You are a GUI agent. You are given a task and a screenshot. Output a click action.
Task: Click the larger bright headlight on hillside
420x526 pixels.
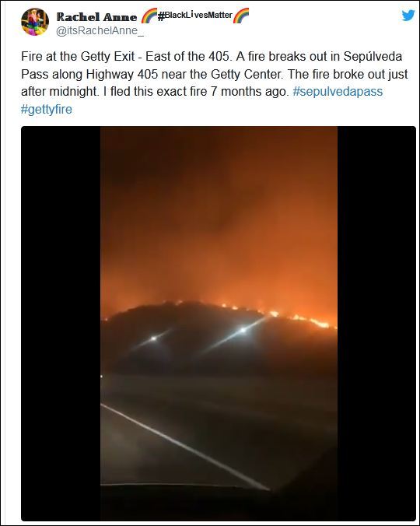243,331
